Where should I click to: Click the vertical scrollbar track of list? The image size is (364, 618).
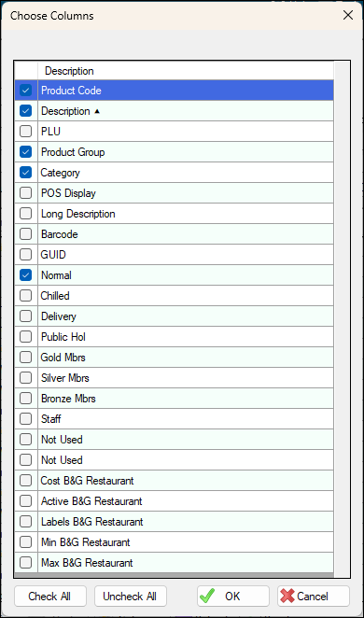(342, 319)
